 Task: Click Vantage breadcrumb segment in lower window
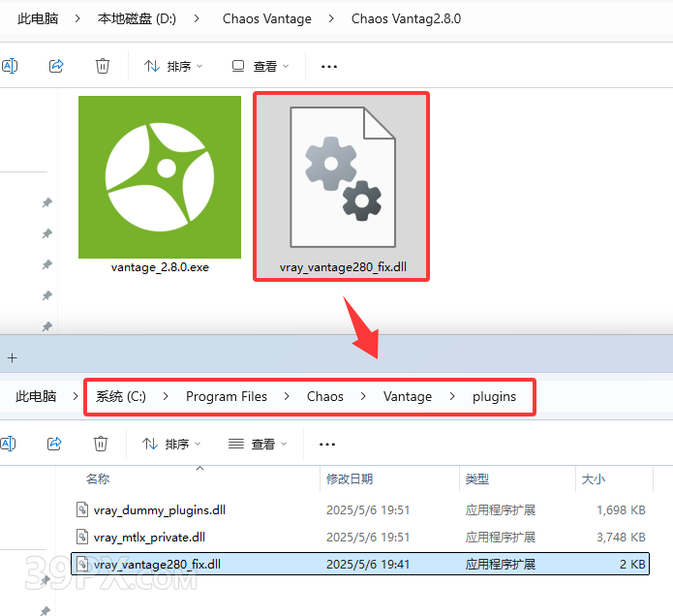408,396
